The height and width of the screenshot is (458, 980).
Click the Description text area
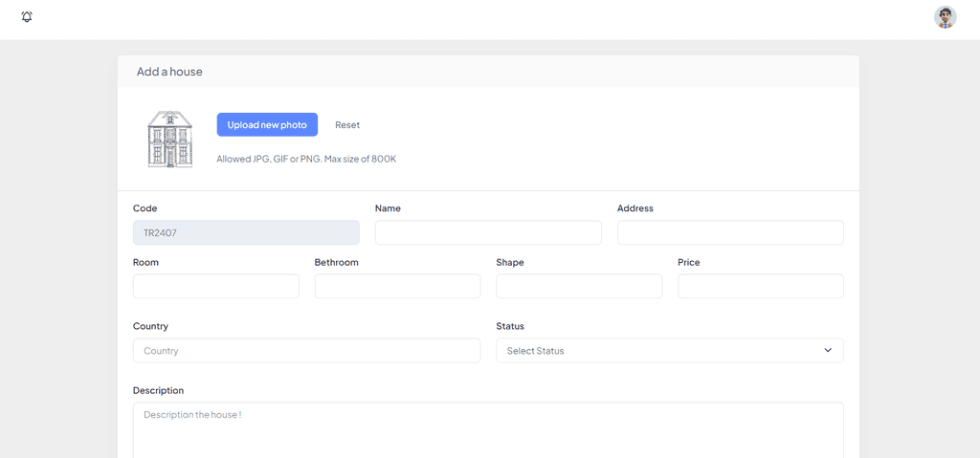coord(488,430)
